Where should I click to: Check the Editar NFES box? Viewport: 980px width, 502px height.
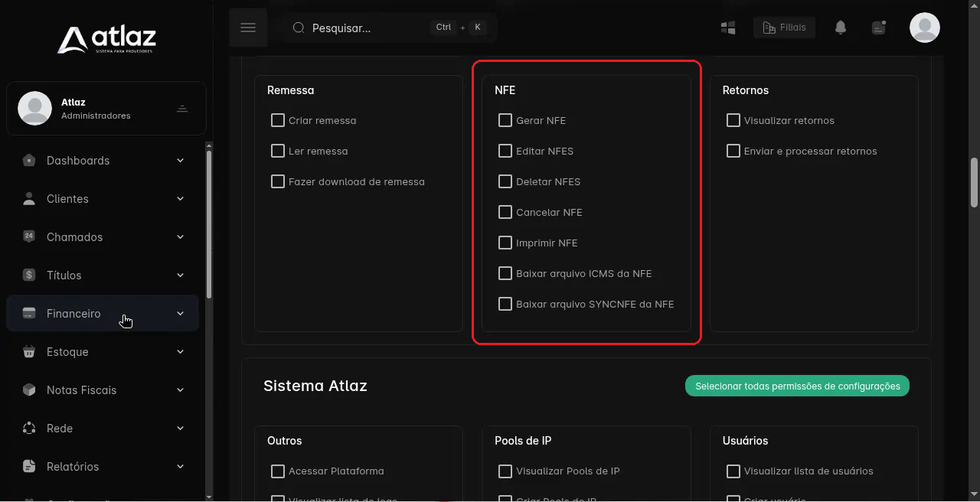click(505, 151)
